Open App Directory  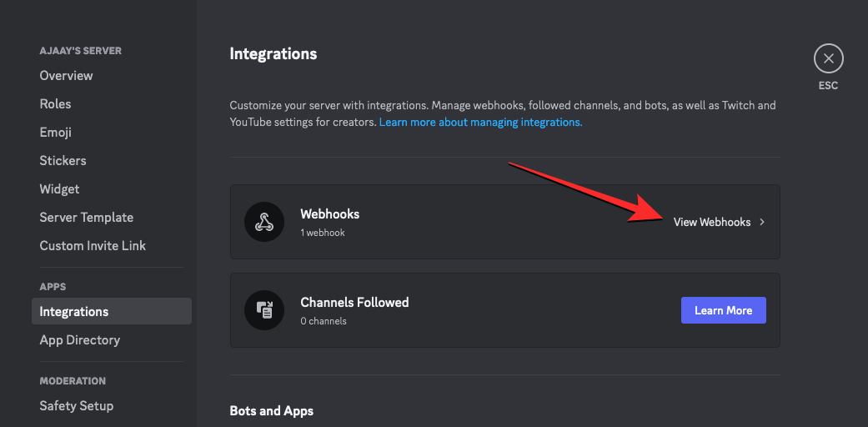80,340
